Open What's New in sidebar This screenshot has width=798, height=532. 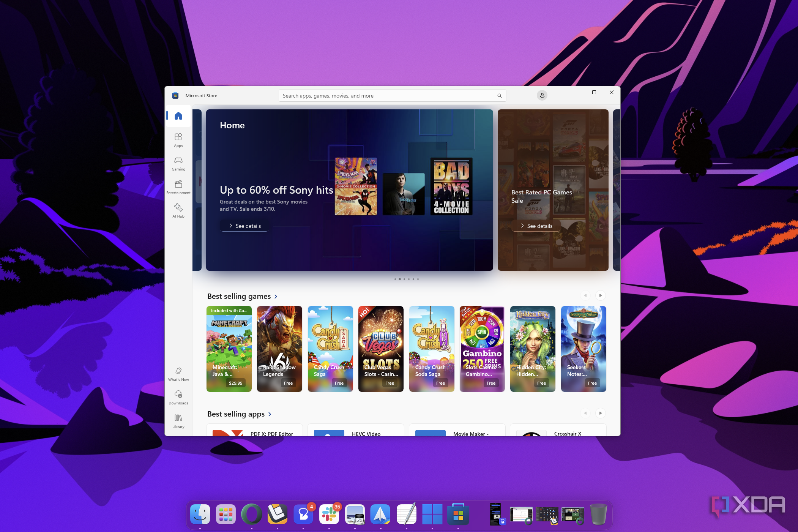(x=178, y=374)
